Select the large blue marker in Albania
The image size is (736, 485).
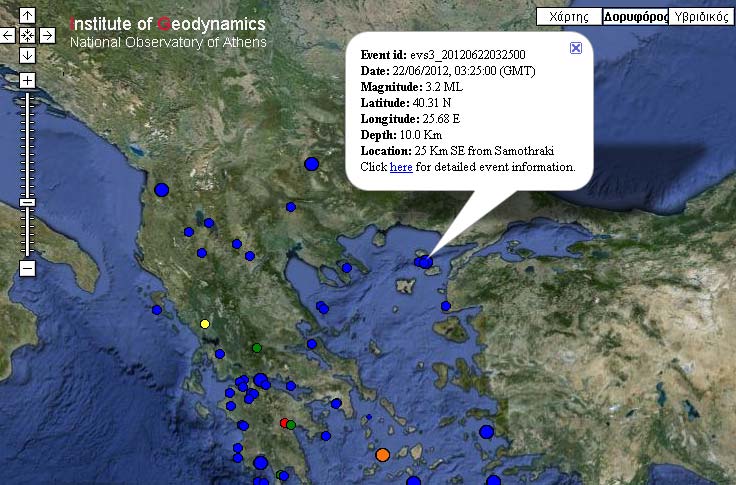[x=161, y=190]
